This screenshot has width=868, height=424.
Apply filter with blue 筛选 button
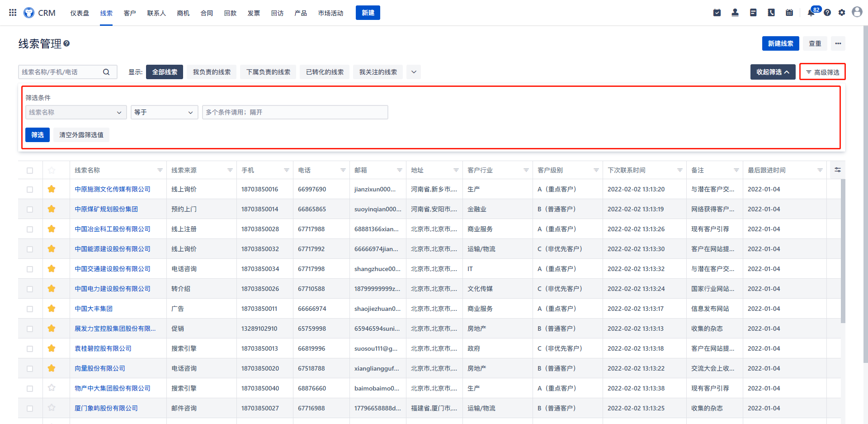(x=38, y=135)
